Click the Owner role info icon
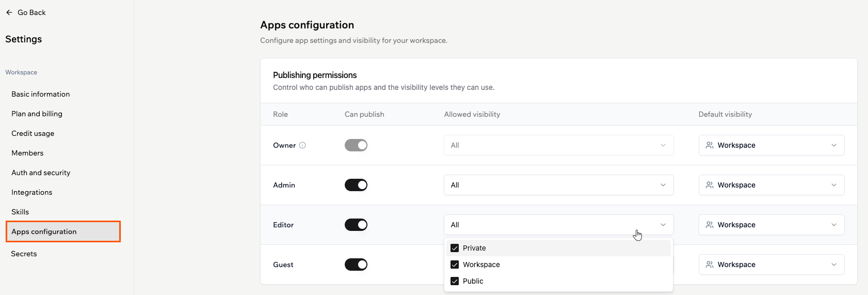868x295 pixels. (302, 145)
